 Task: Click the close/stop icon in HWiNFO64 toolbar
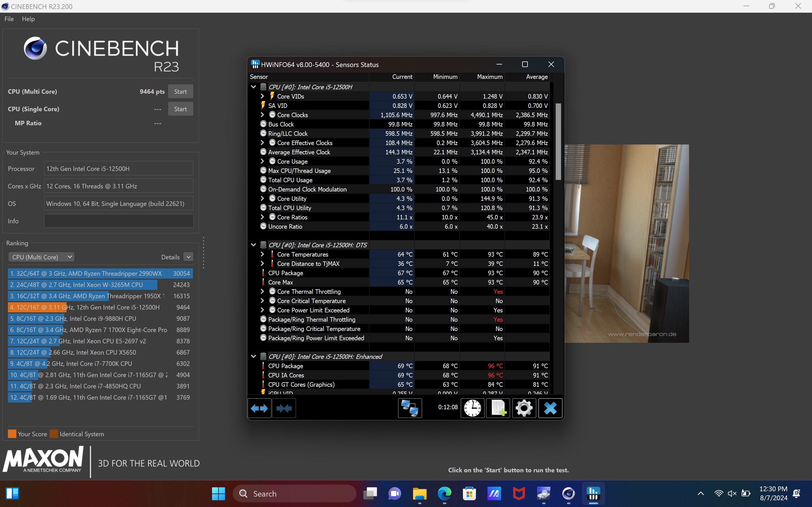pos(550,408)
